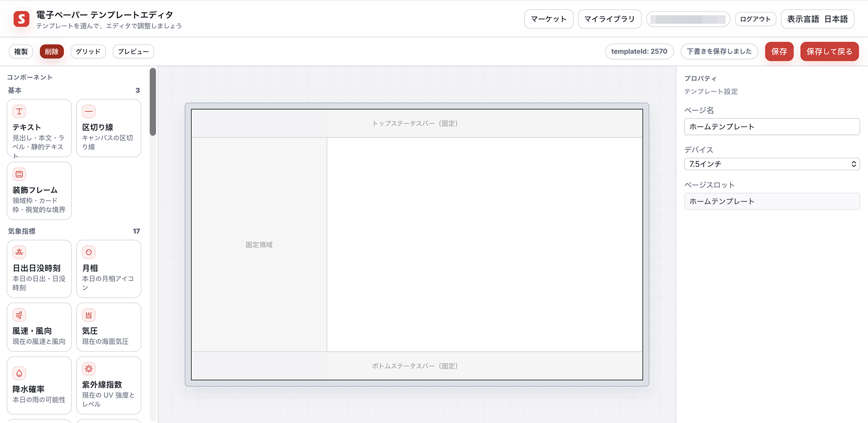
Task: Open マイライブラリ
Action: [x=609, y=19]
